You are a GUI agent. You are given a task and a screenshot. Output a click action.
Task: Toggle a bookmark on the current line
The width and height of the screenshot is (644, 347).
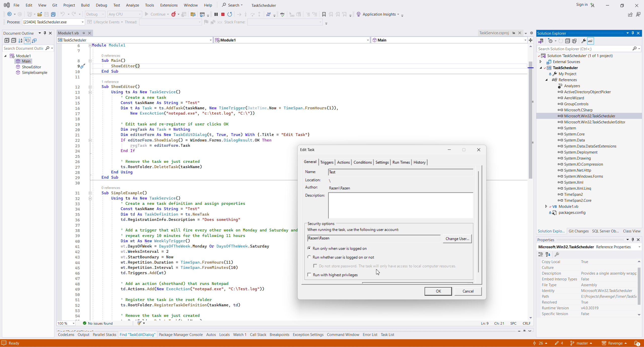(x=324, y=14)
